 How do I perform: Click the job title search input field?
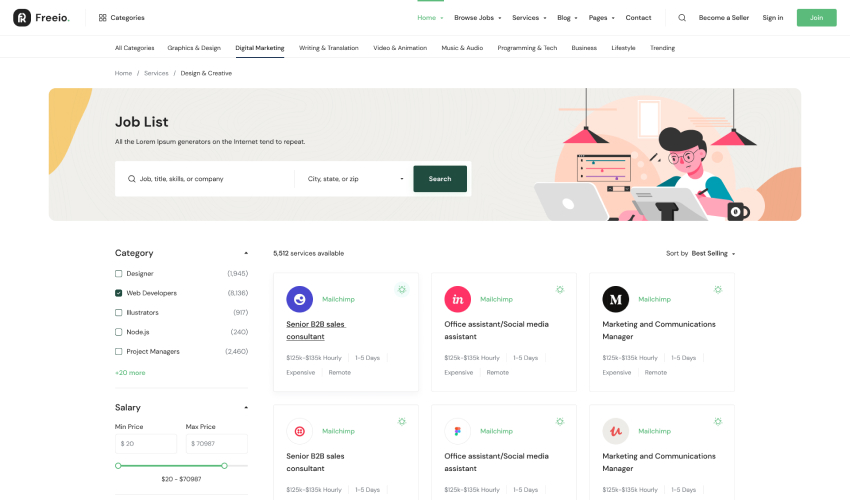pyautogui.click(x=210, y=179)
